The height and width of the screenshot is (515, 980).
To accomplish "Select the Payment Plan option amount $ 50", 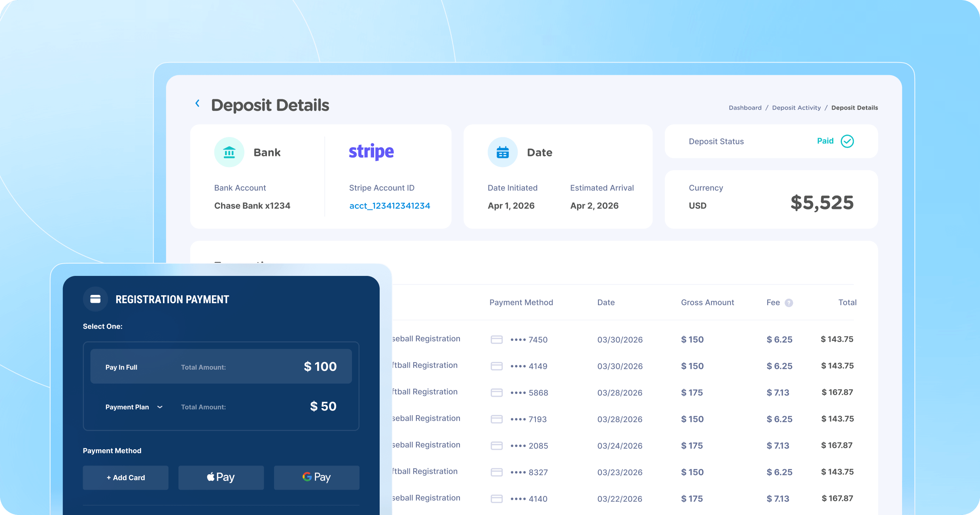I will (323, 406).
